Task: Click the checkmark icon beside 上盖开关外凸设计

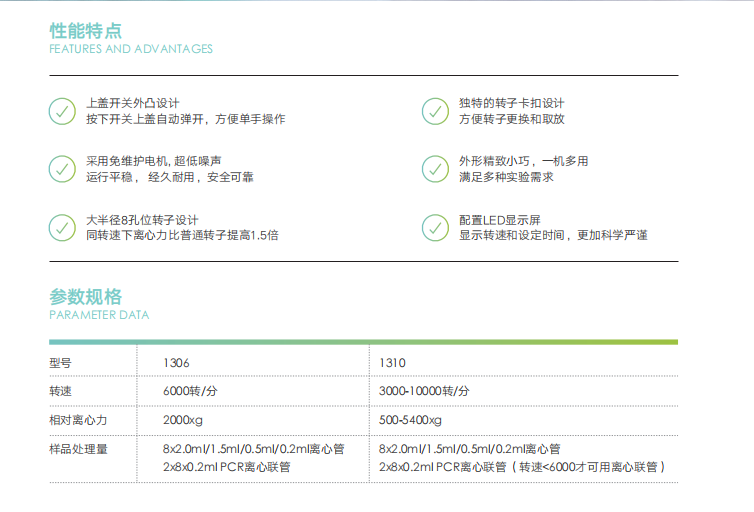Action: click(x=63, y=111)
